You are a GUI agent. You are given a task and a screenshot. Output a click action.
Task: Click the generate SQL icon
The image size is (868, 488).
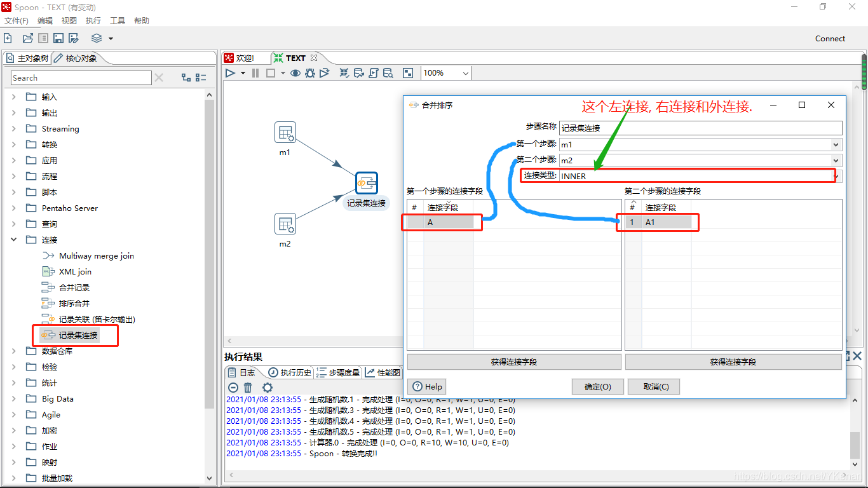click(x=374, y=73)
